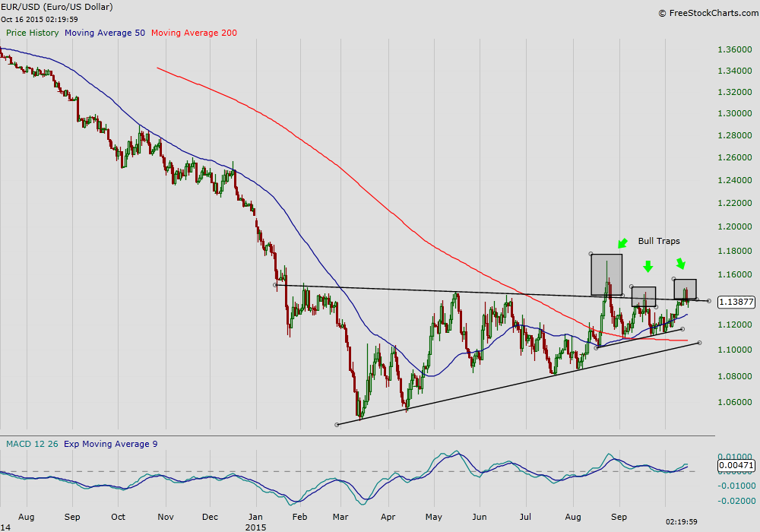Image resolution: width=760 pixels, height=532 pixels.
Task: Click the Bull Traps text annotation
Action: pos(658,241)
